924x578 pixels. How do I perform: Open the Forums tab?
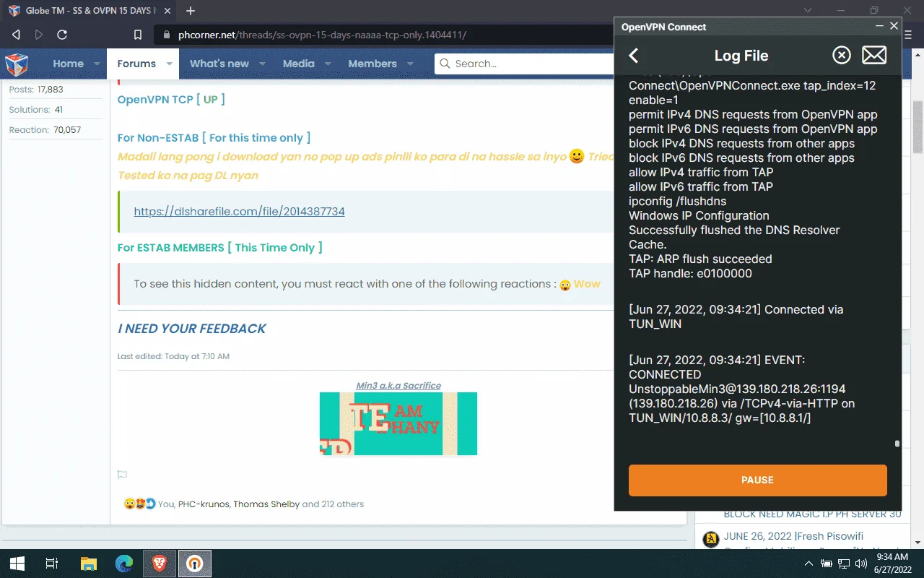coord(136,64)
